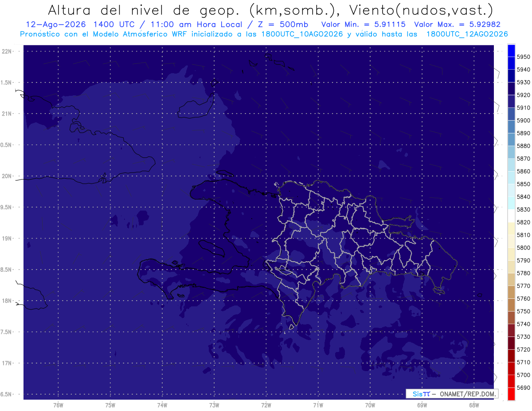
Task: Click the 71W longitude axis label
Action: (318, 405)
